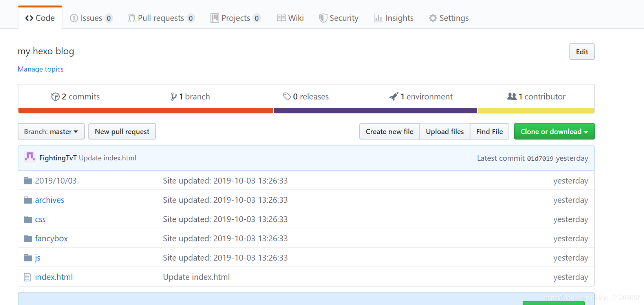Click the branch fork icon

(x=174, y=97)
